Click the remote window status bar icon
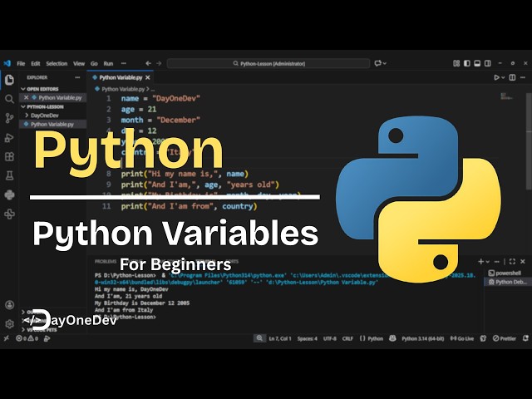This screenshot has width=532, height=399. 6,338
